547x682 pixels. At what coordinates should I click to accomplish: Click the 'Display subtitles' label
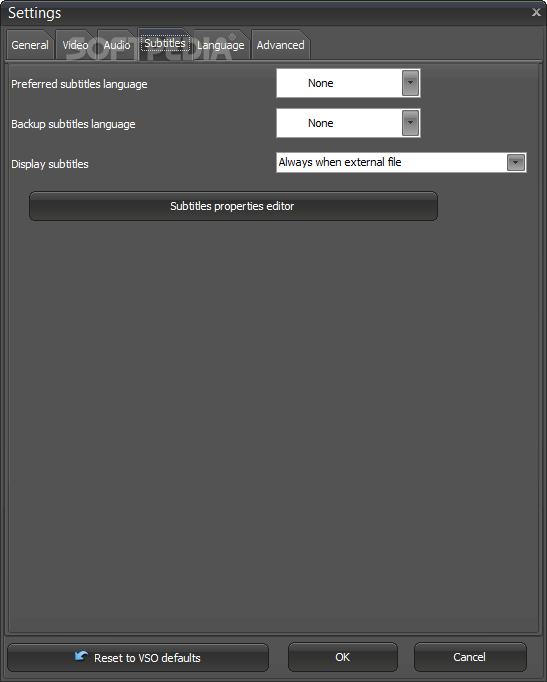click(50, 164)
